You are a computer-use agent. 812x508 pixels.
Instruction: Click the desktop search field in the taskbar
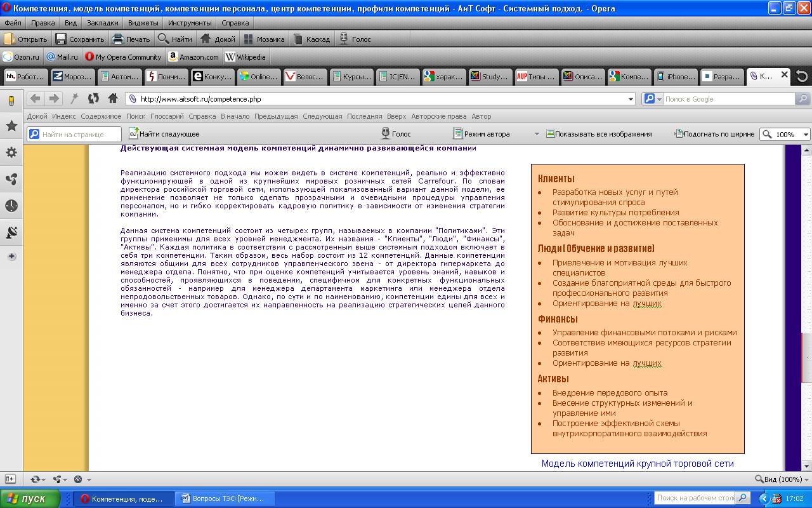click(x=694, y=498)
